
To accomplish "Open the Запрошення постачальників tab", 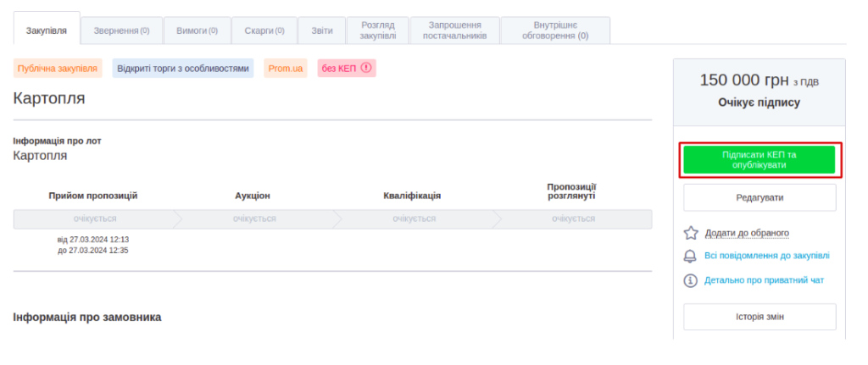I will click(x=454, y=30).
